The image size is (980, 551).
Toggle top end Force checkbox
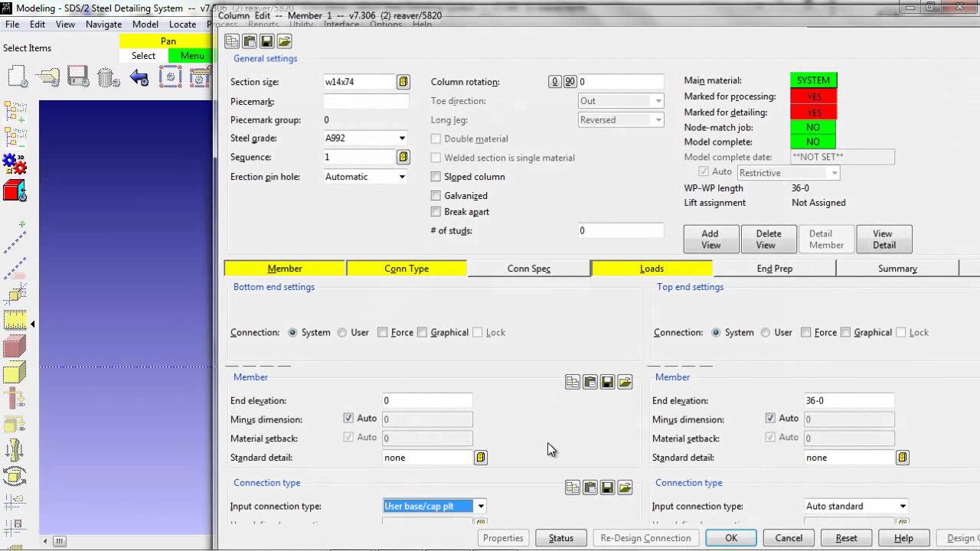tap(805, 333)
